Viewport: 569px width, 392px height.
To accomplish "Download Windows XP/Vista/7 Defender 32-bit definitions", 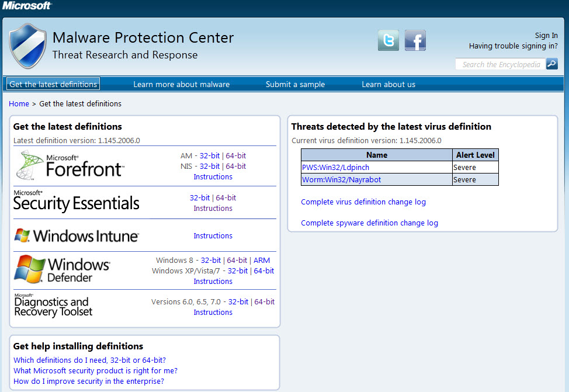I will point(238,270).
